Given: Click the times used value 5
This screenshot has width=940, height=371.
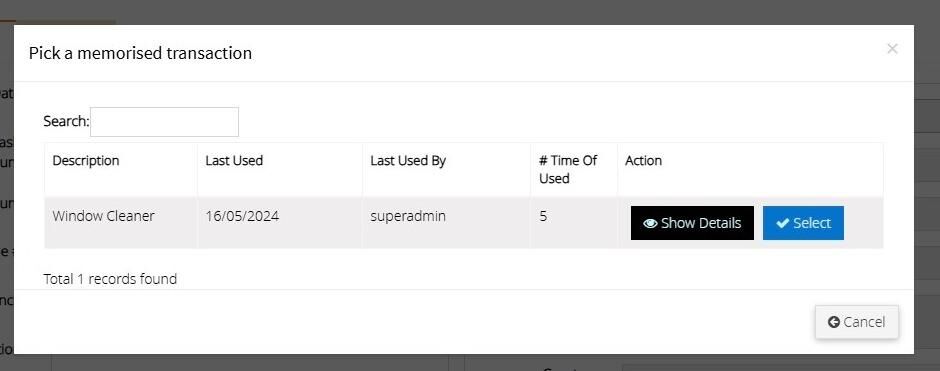Looking at the screenshot, I should pos(543,216).
